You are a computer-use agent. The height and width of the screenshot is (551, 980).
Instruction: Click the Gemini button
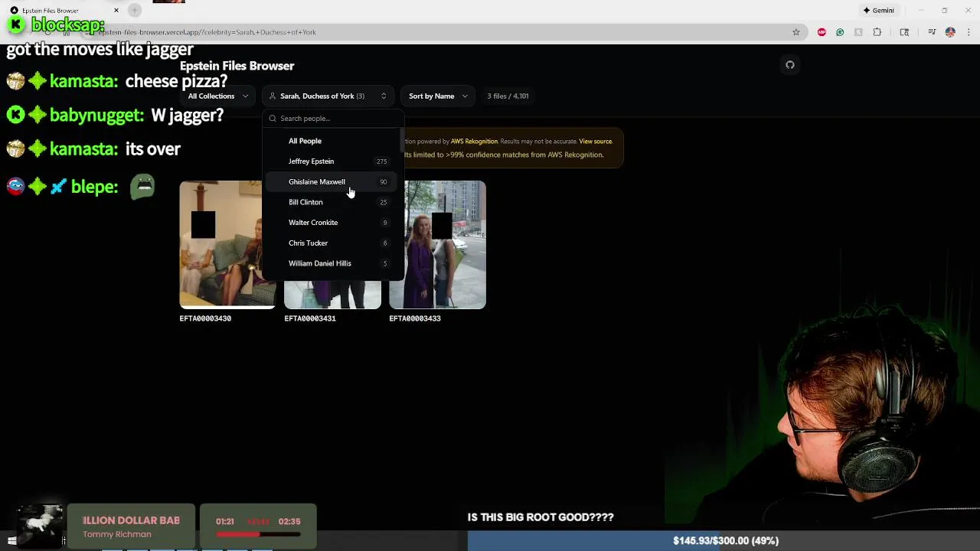[878, 11]
